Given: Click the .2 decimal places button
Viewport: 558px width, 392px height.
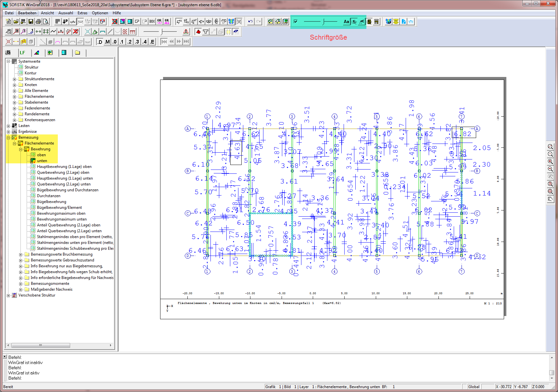Looking at the screenshot, I should coord(130,42).
